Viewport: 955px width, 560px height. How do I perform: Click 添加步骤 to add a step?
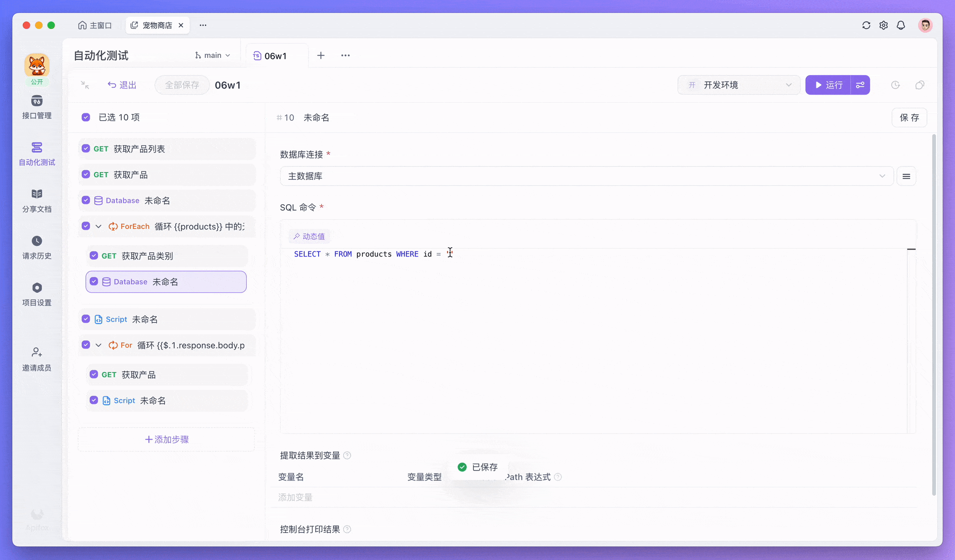pos(166,439)
